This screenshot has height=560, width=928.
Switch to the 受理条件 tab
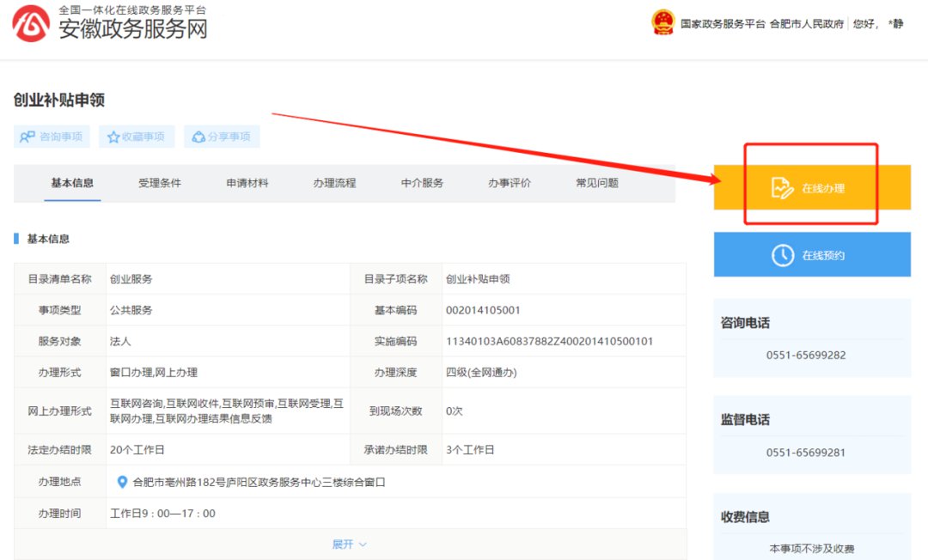pos(160,183)
